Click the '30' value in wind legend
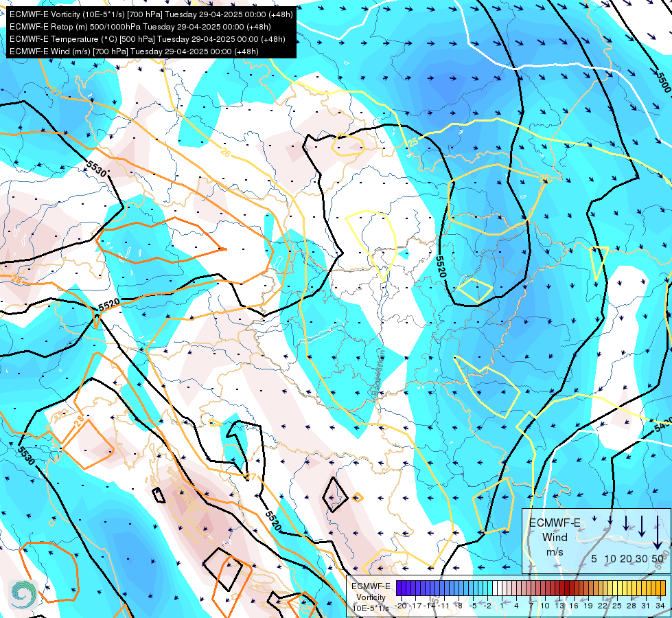Viewport: 672px width, 618px height. click(x=642, y=558)
